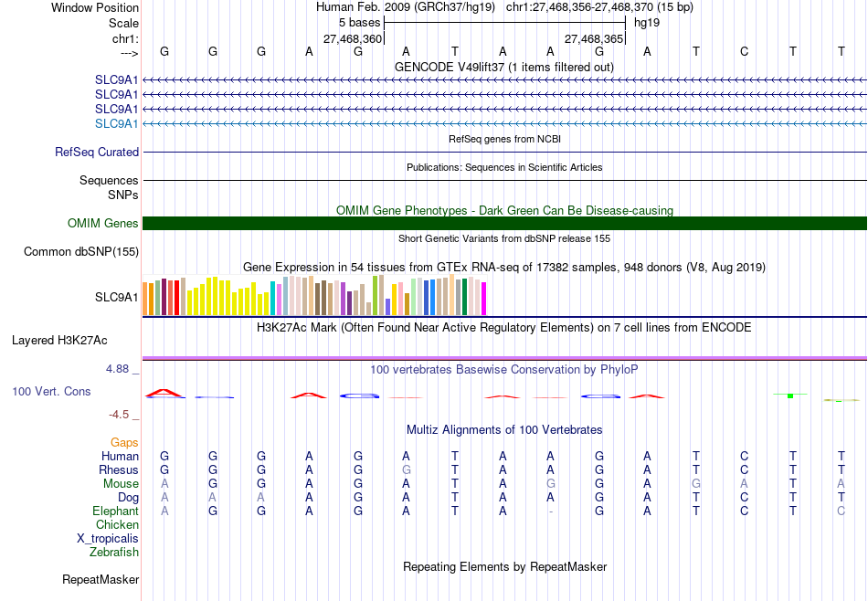868x601 pixels.
Task: Click the -4.5 lower scale value
Action: pyautogui.click(x=119, y=415)
